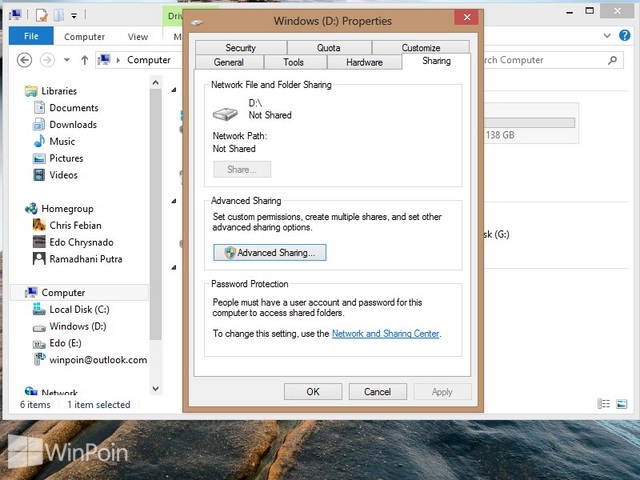Screen dimensions: 640x480
Task: Click the navigation pane scrollbar up arrow
Action: 156,83
